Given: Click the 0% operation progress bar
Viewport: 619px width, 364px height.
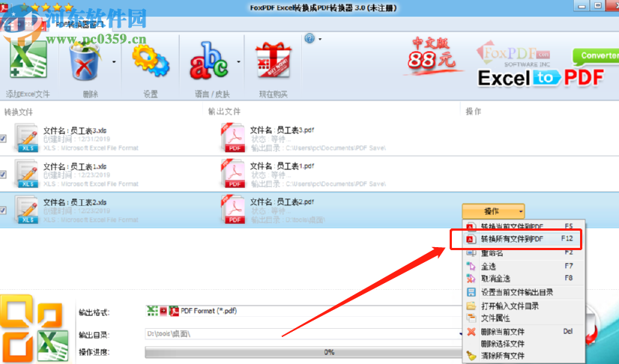Looking at the screenshot, I should pos(304,352).
